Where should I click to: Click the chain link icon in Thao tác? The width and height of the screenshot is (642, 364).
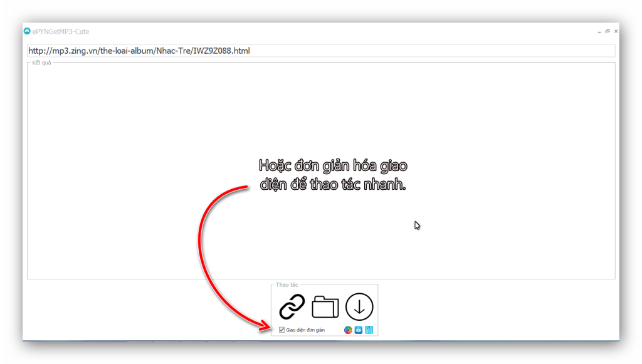(x=292, y=307)
